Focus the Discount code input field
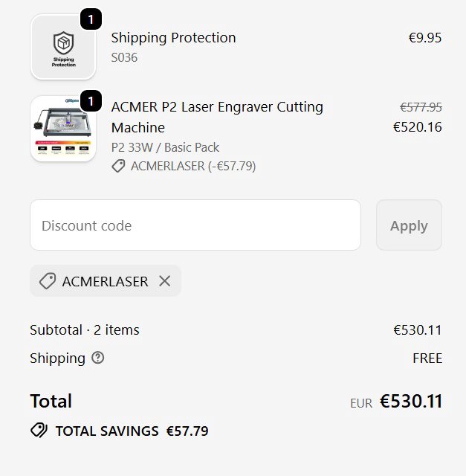 195,225
